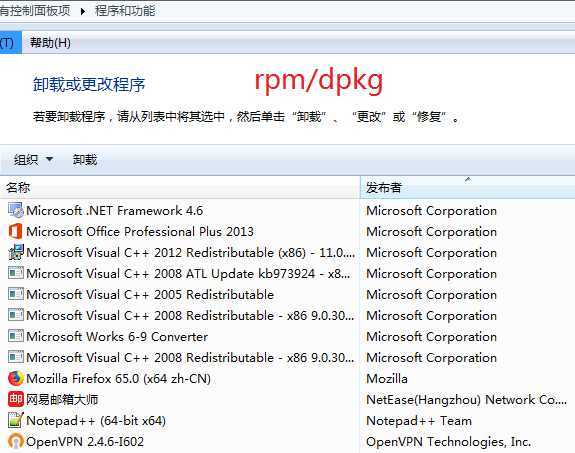Click the Visual C++ 2005 Redistributable icon
The width and height of the screenshot is (575, 453).
pyautogui.click(x=16, y=294)
